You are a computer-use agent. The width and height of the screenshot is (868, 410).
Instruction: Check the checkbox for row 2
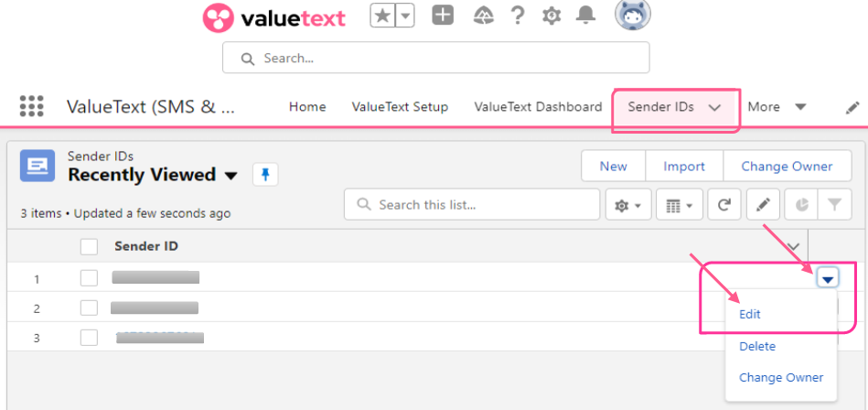coord(89,307)
